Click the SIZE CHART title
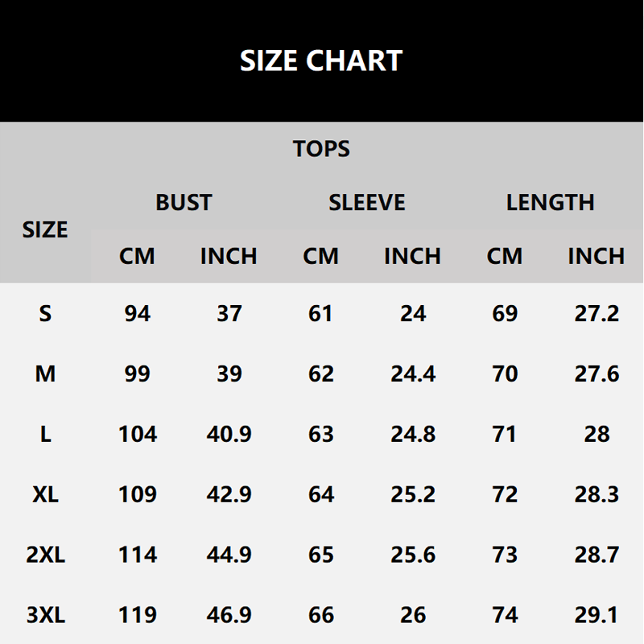 (321, 61)
